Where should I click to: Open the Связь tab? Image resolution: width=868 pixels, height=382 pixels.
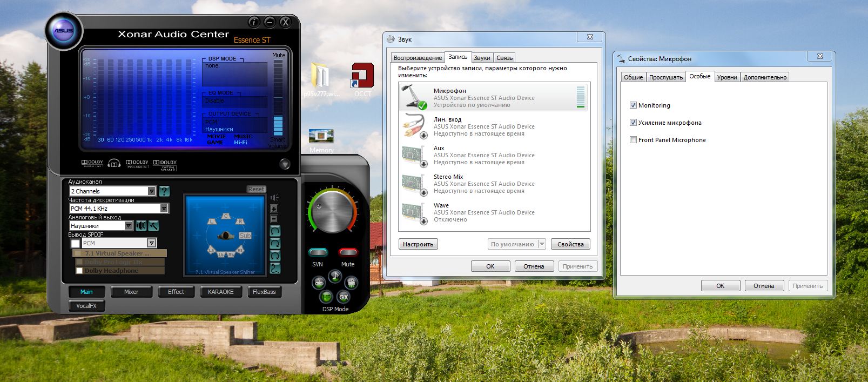click(504, 58)
